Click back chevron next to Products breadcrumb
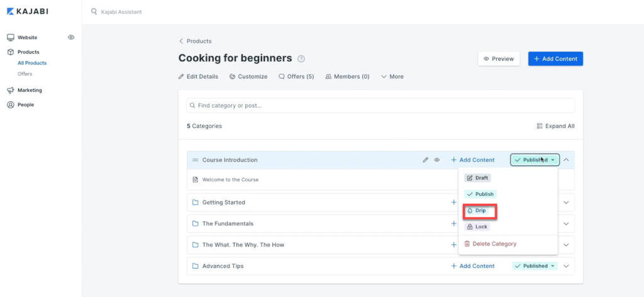The width and height of the screenshot is (644, 297). 180,41
